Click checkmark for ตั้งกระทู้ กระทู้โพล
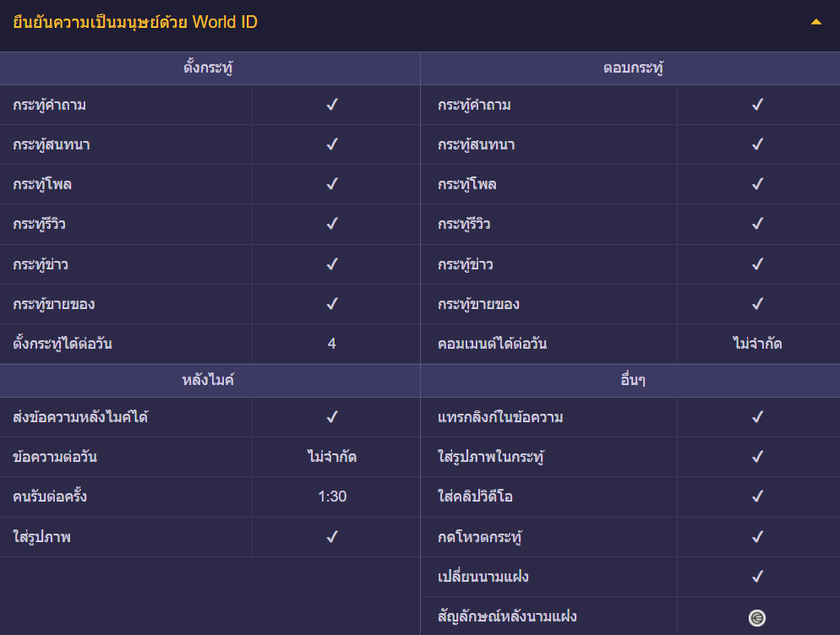 pyautogui.click(x=332, y=183)
